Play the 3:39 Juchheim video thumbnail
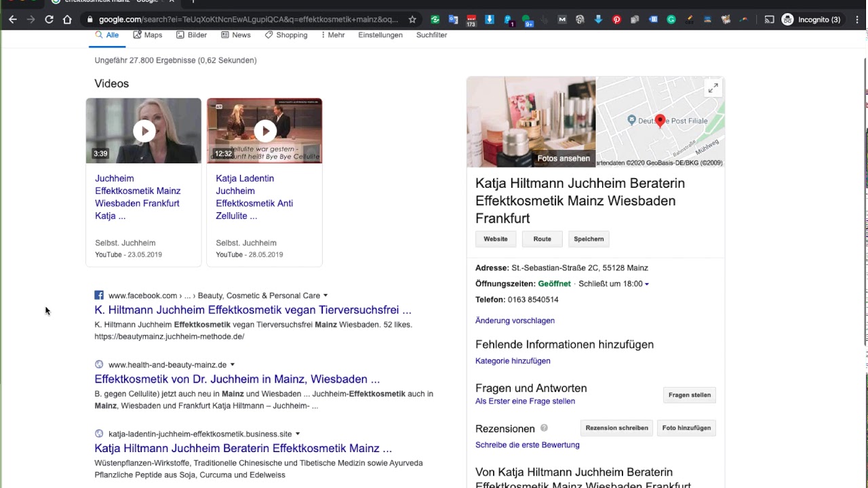This screenshot has height=488, width=868. pos(144,131)
